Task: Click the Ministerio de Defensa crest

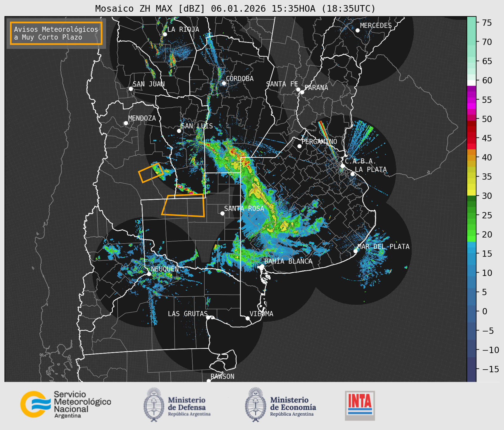Action: click(x=154, y=405)
